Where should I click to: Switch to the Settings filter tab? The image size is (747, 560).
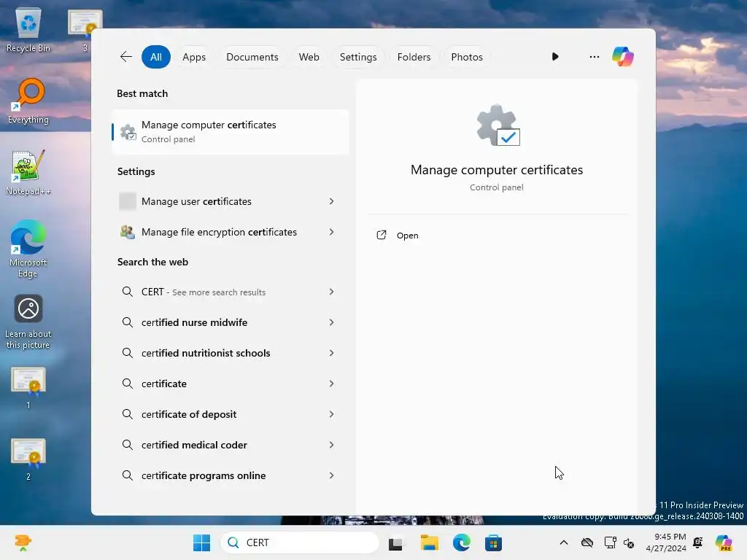coord(358,57)
